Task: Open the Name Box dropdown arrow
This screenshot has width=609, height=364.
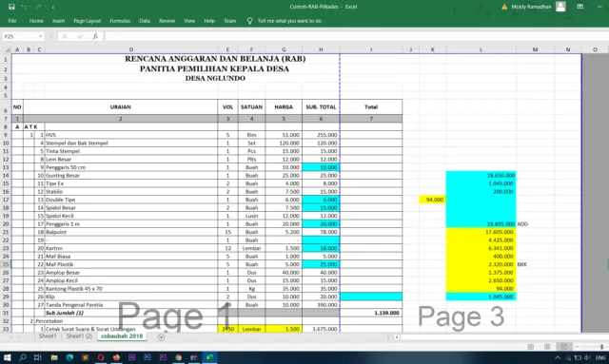Action: click(x=40, y=36)
